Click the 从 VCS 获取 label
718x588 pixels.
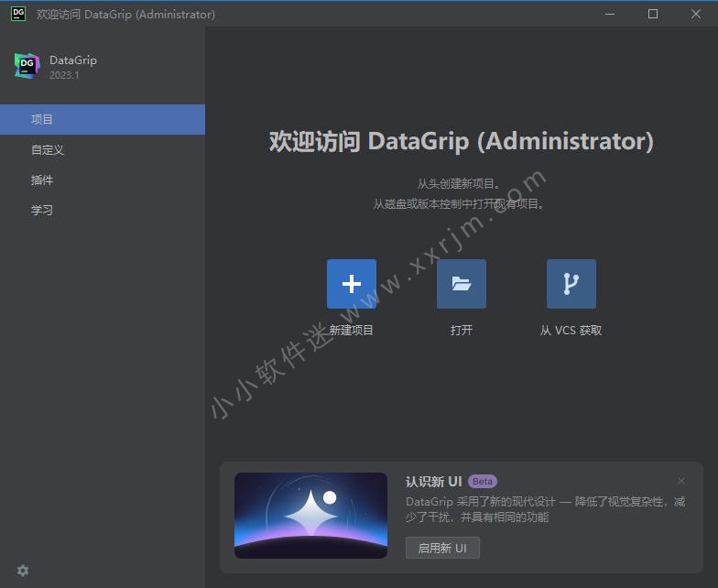point(571,330)
